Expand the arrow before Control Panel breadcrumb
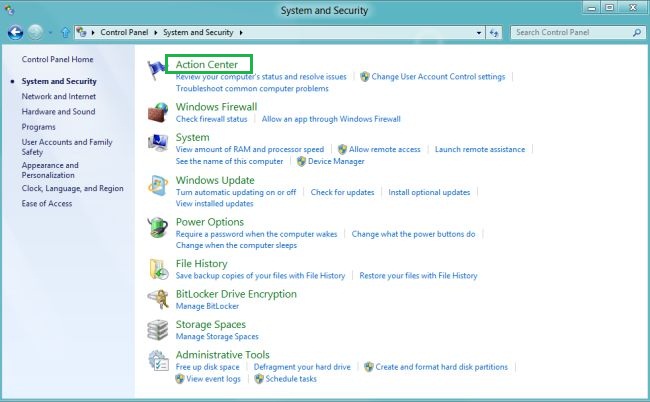 click(x=93, y=32)
